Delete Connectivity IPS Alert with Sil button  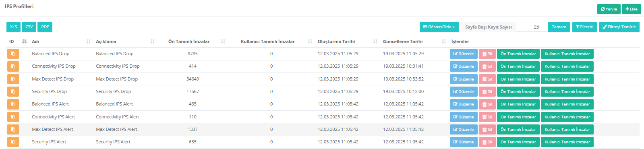click(487, 117)
